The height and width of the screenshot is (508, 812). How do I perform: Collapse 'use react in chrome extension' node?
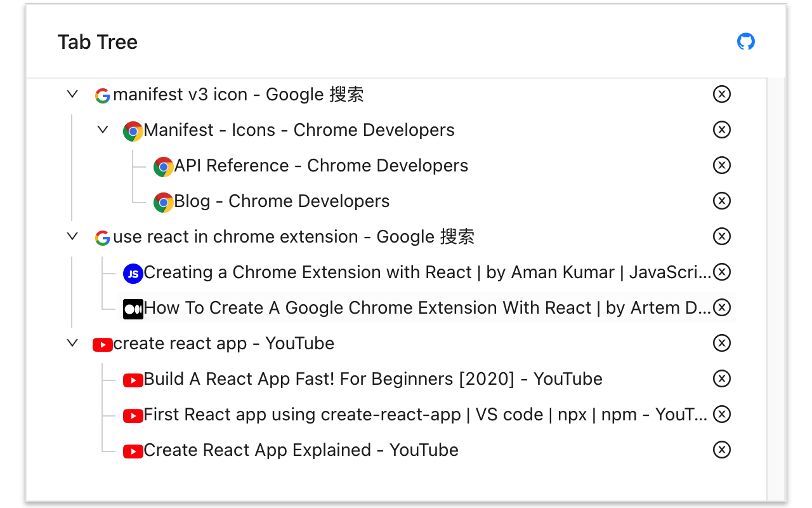[72, 236]
